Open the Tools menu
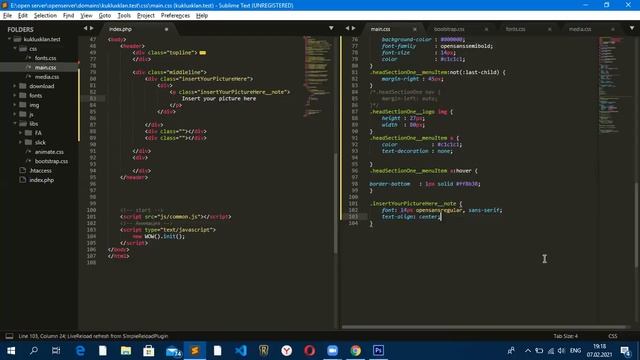 124,16
